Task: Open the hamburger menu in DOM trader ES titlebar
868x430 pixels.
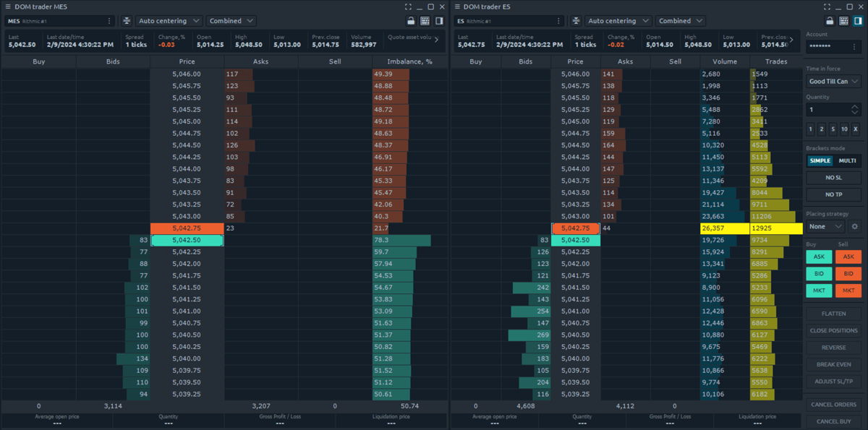Action: [x=456, y=7]
